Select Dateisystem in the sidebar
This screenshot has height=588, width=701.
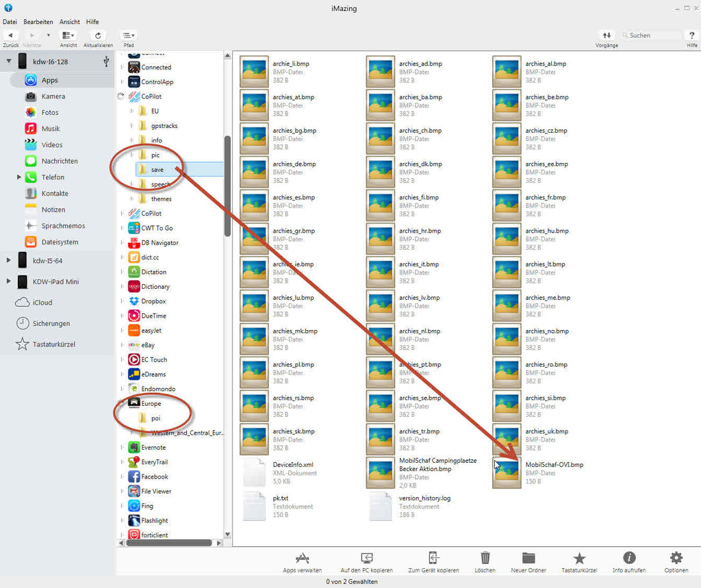60,242
